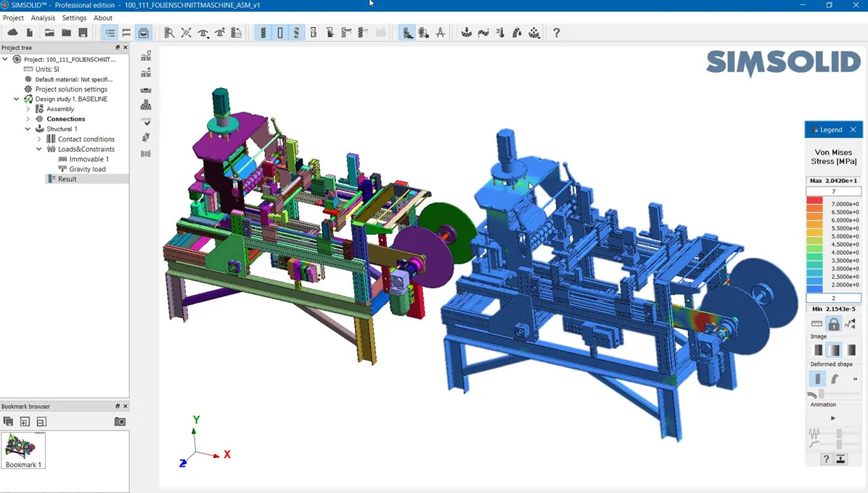Click the save project floppy disk icon
Viewport: 868px width, 493px height.
(83, 33)
